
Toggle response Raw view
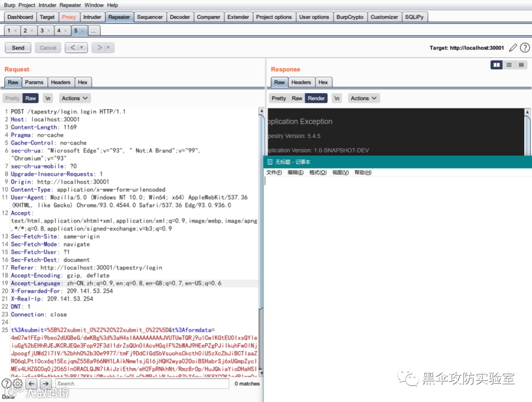(297, 99)
